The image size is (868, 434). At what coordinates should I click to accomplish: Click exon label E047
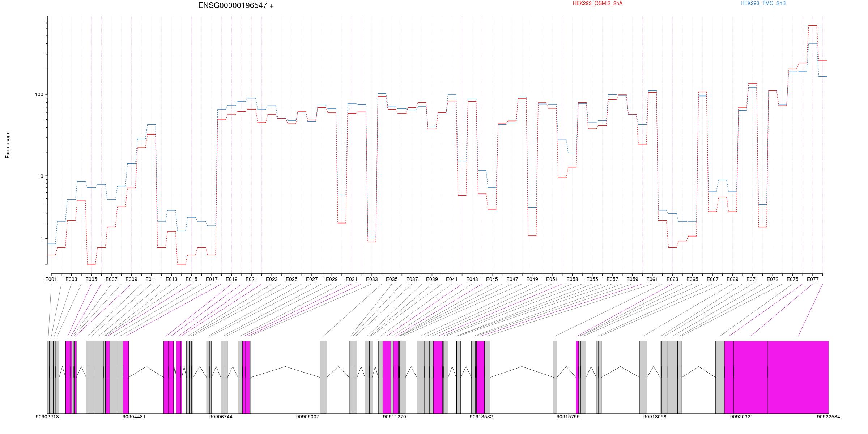click(512, 279)
